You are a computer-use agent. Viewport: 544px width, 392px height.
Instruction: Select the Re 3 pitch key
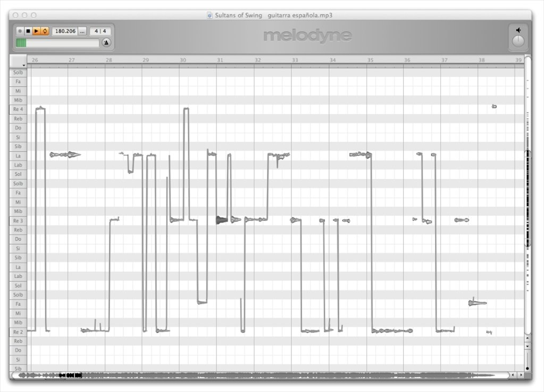tap(18, 221)
